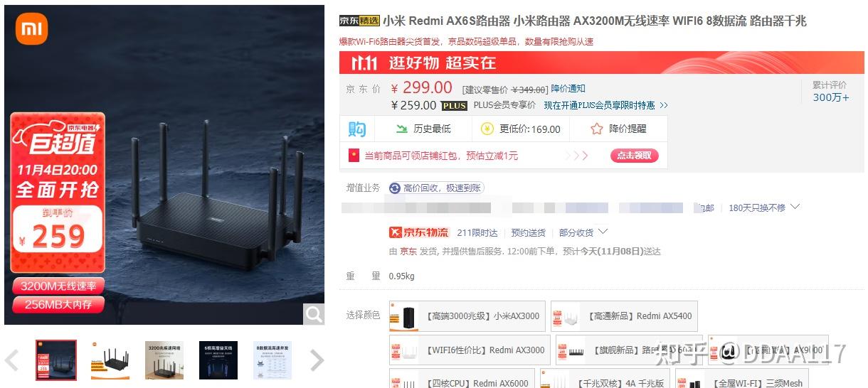Click the magnifier icon on the product image
The height and width of the screenshot is (388, 868).
(313, 313)
